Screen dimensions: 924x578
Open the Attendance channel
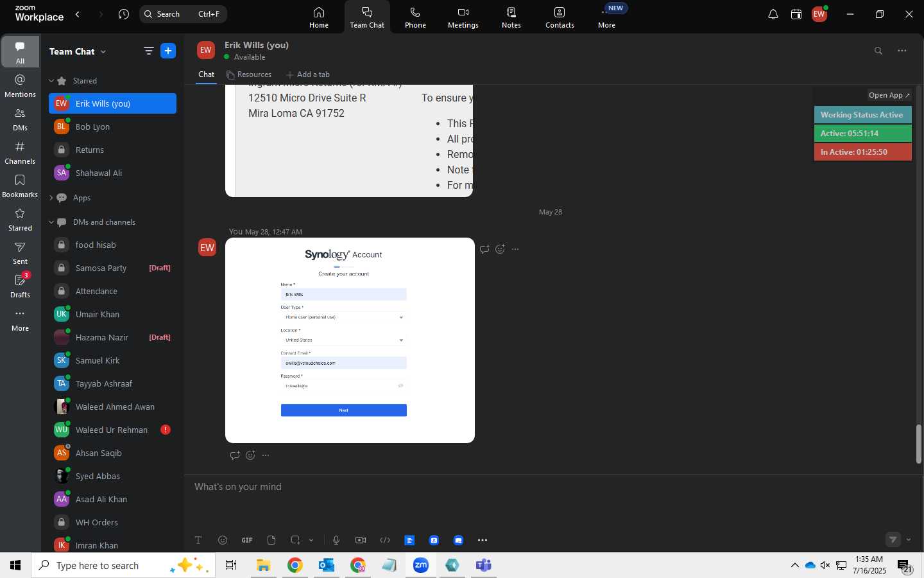tap(112, 291)
